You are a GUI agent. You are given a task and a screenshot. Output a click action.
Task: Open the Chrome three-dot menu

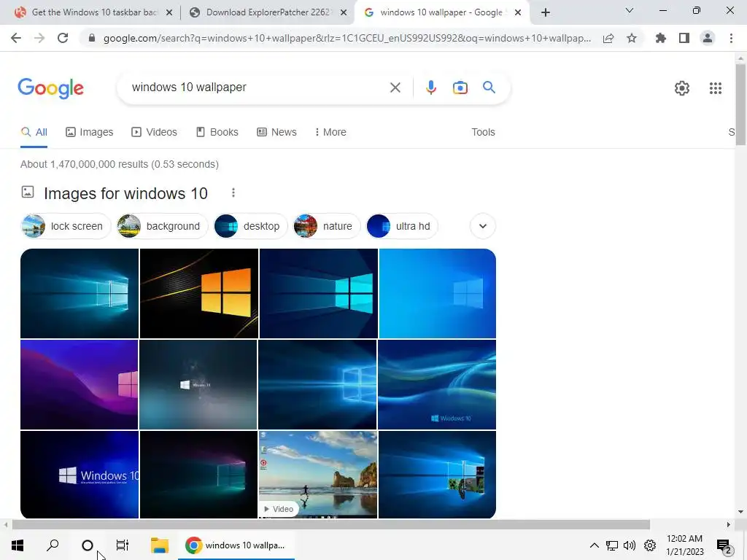tap(731, 38)
